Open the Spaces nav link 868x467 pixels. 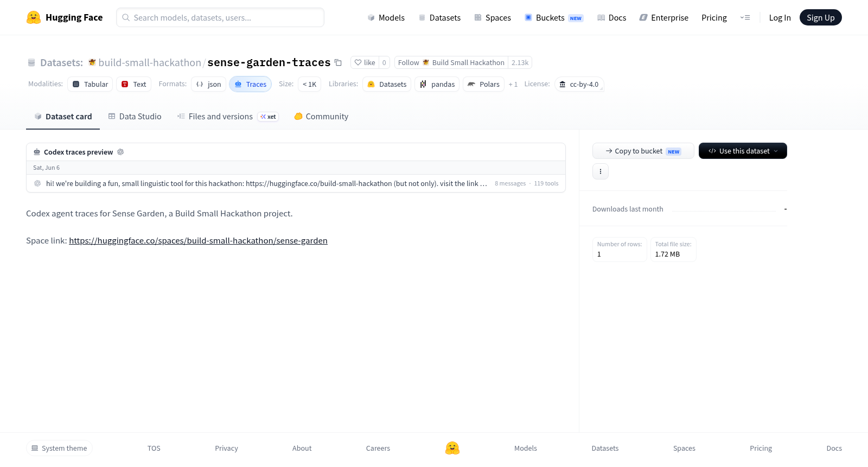coord(493,17)
